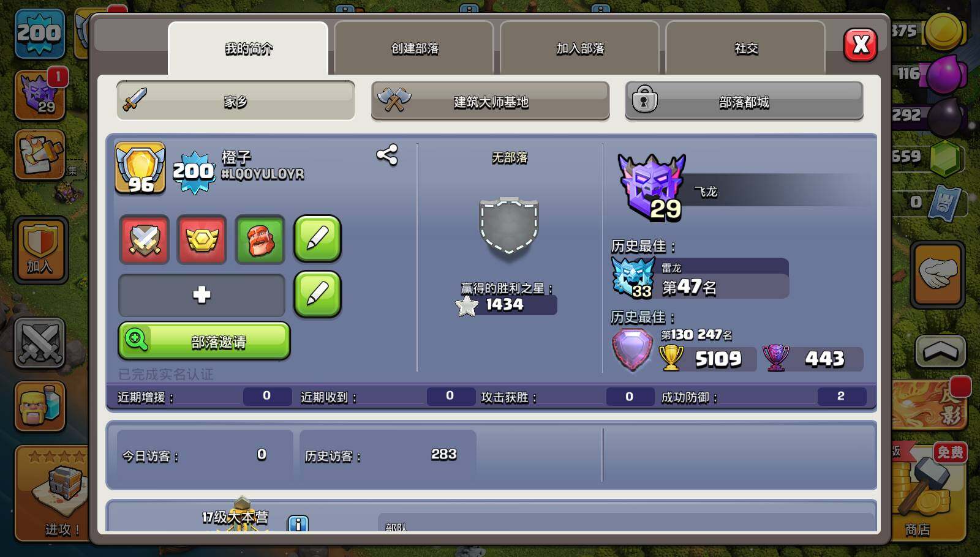Select the barbarian face label icon
Screen dimensions: 980x557
tap(260, 239)
